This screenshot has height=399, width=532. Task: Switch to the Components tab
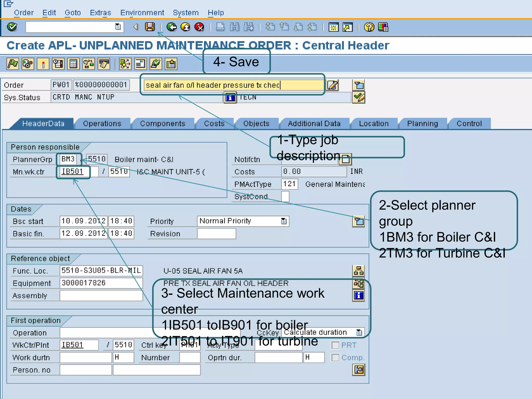pos(163,123)
